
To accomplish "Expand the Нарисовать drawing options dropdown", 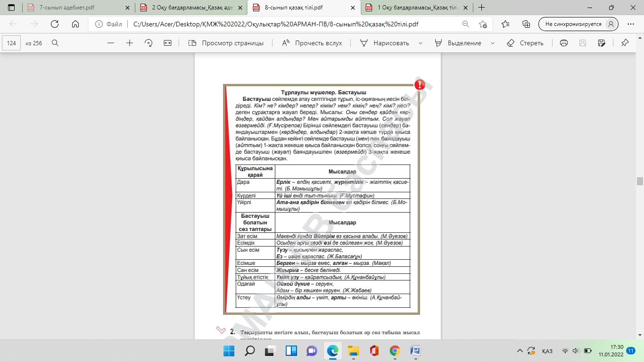I will pyautogui.click(x=420, y=43).
